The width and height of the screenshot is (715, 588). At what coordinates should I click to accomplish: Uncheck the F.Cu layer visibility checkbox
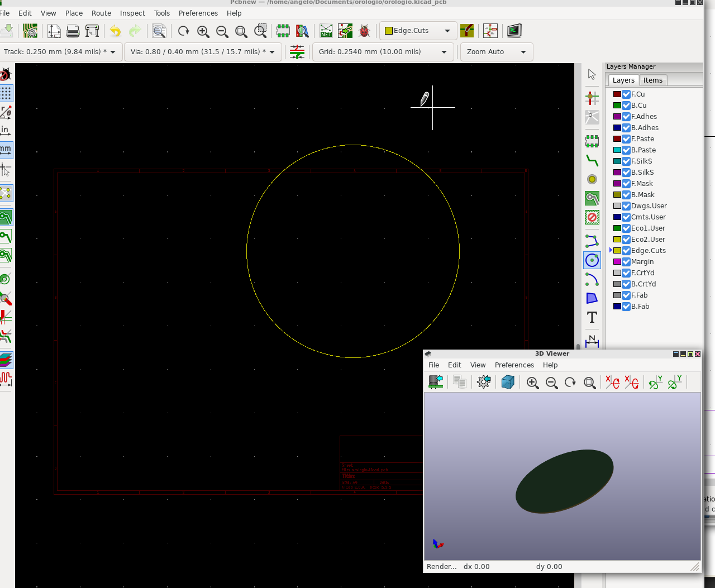[x=626, y=94]
